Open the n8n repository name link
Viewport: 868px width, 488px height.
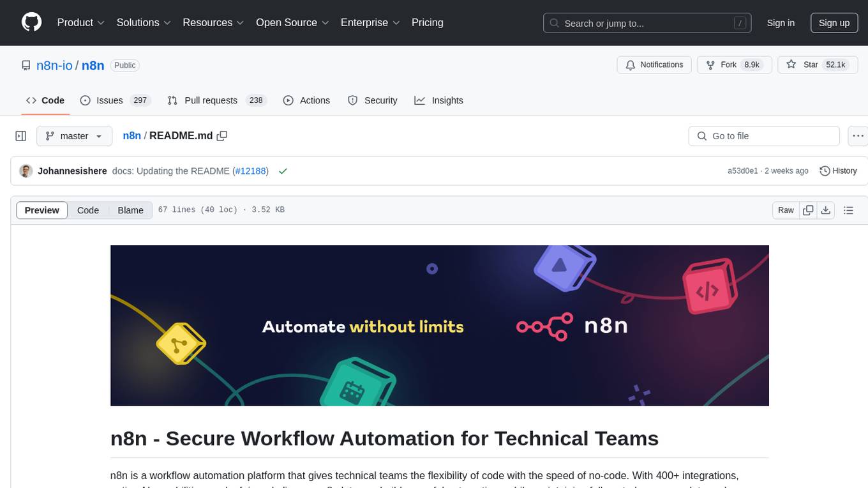click(93, 65)
